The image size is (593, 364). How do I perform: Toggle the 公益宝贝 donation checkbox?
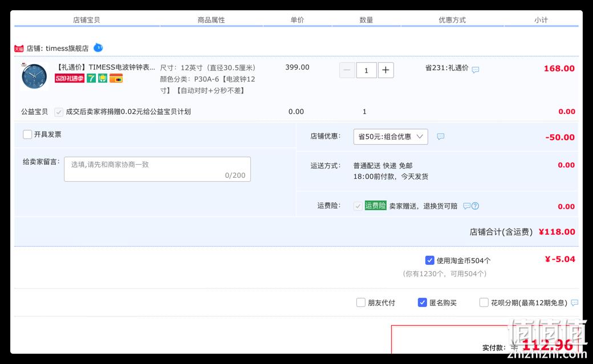pos(58,112)
